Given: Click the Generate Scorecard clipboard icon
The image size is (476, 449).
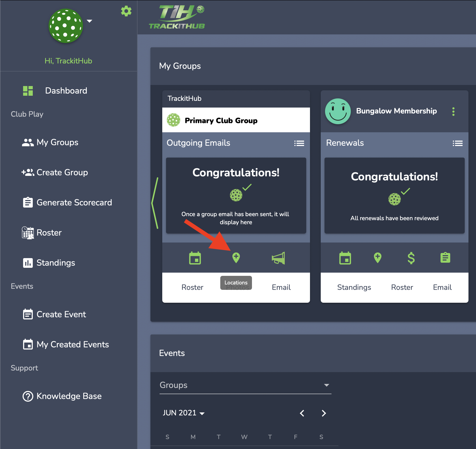Looking at the screenshot, I should (x=28, y=202).
